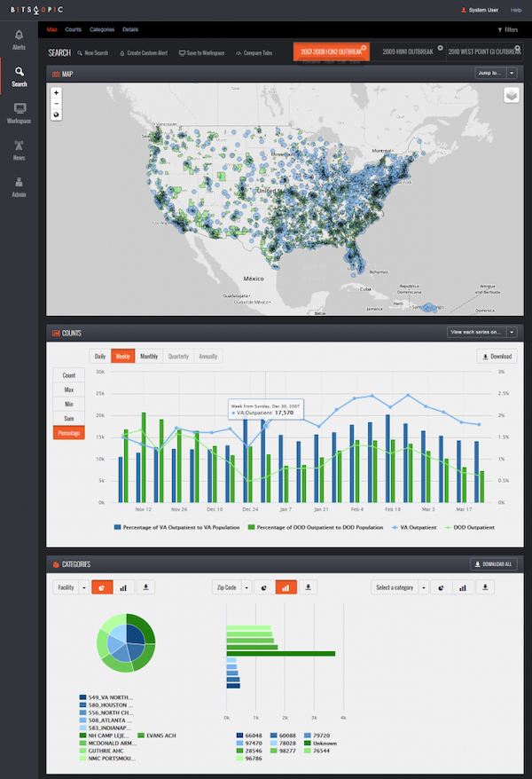Toggle Percentage of VA Outpatient legend entry
The width and height of the screenshot is (532, 779).
point(176,527)
